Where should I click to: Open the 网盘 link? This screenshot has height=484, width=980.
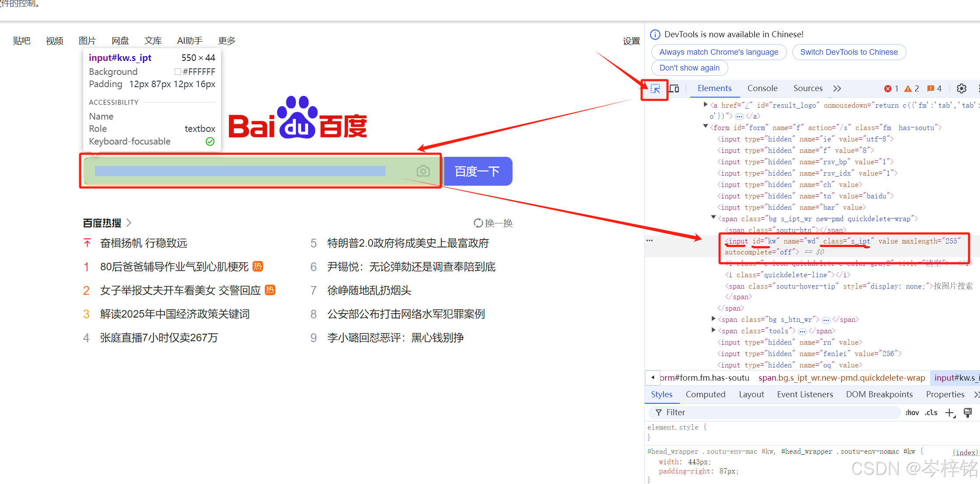[120, 41]
